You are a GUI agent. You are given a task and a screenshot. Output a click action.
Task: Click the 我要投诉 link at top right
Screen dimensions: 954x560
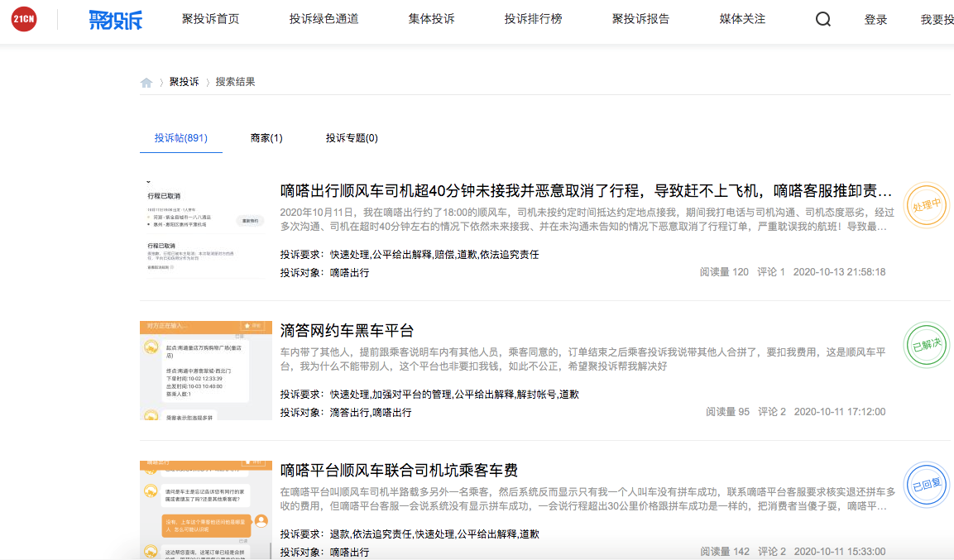937,20
